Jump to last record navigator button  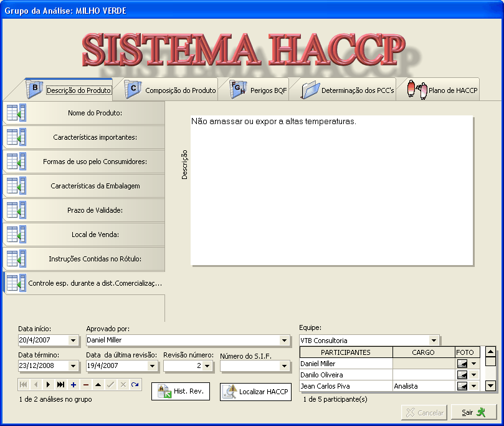(61, 384)
